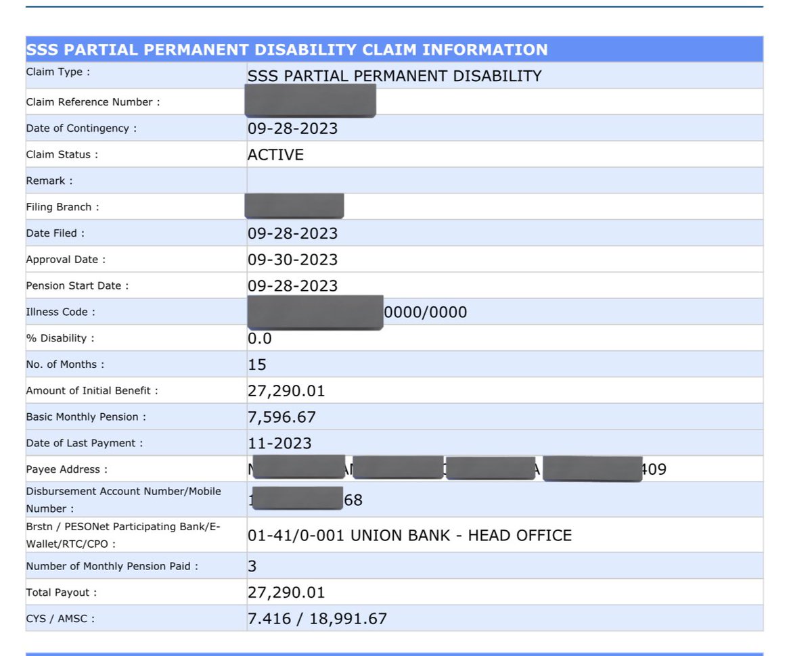Select the Initial Benefit amount 27,290.01
Screen dimensions: 812x656
(286, 391)
